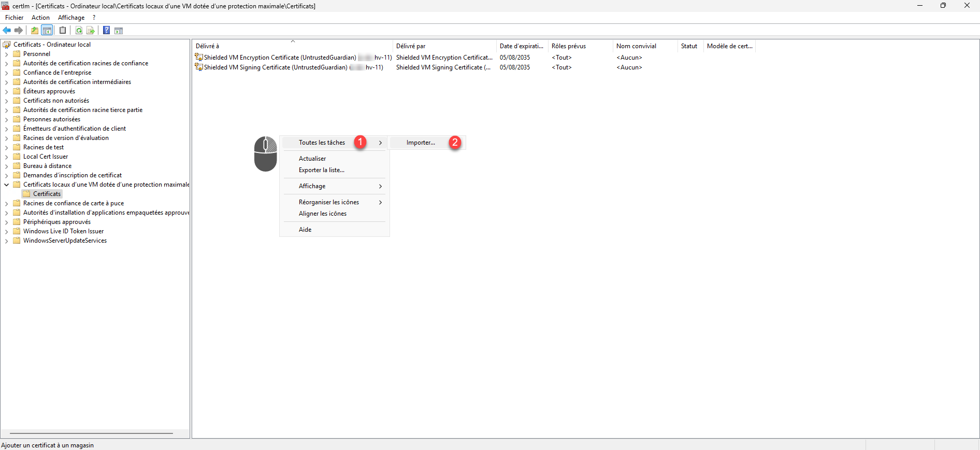This screenshot has width=980, height=450.
Task: Click the Back arrow toolbar icon
Action: [x=7, y=31]
